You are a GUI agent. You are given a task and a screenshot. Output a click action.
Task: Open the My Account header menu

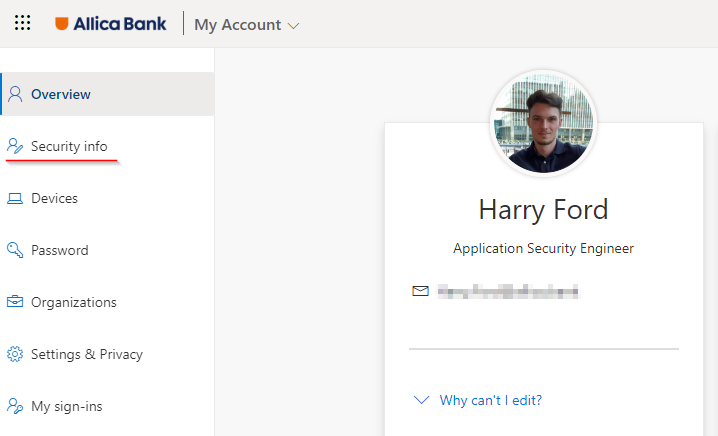(x=246, y=25)
